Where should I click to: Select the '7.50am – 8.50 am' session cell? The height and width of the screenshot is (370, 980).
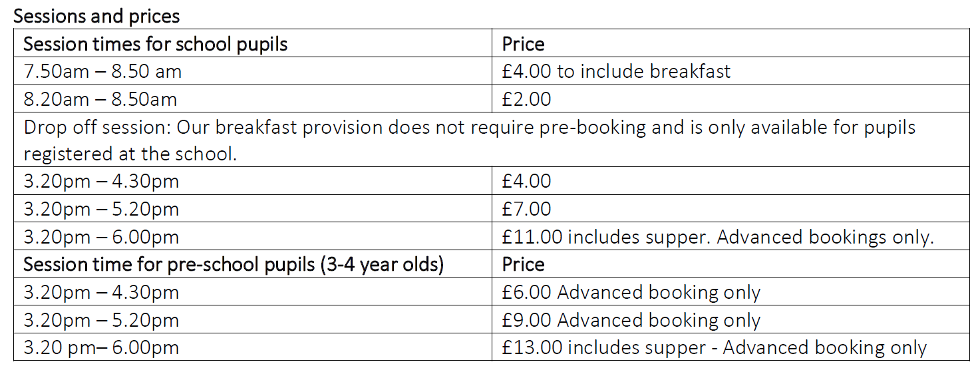(252, 71)
